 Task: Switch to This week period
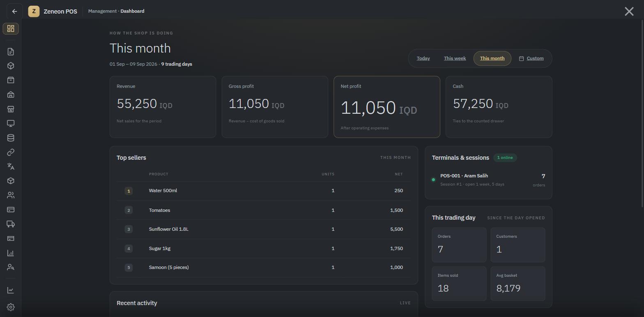coord(455,58)
